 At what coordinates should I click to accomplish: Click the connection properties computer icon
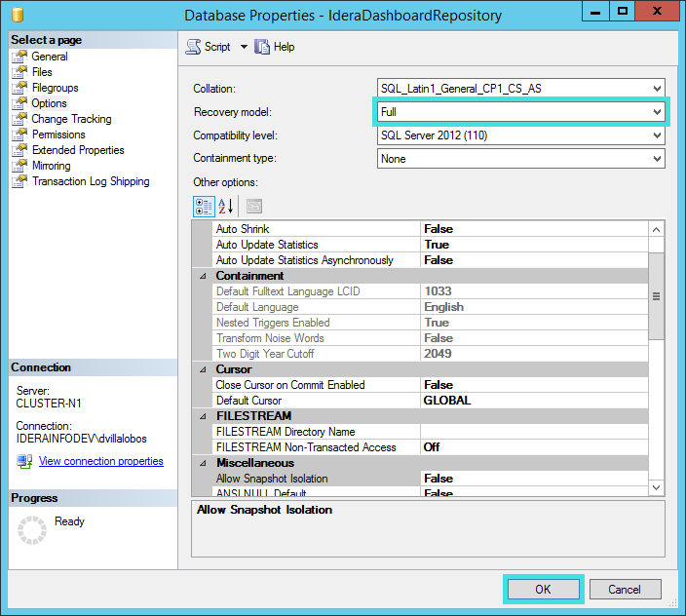point(24,461)
